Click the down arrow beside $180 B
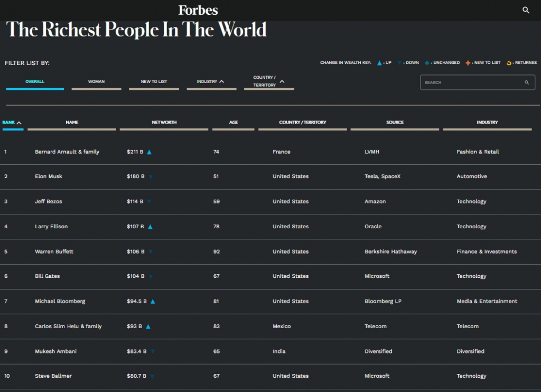 (151, 176)
